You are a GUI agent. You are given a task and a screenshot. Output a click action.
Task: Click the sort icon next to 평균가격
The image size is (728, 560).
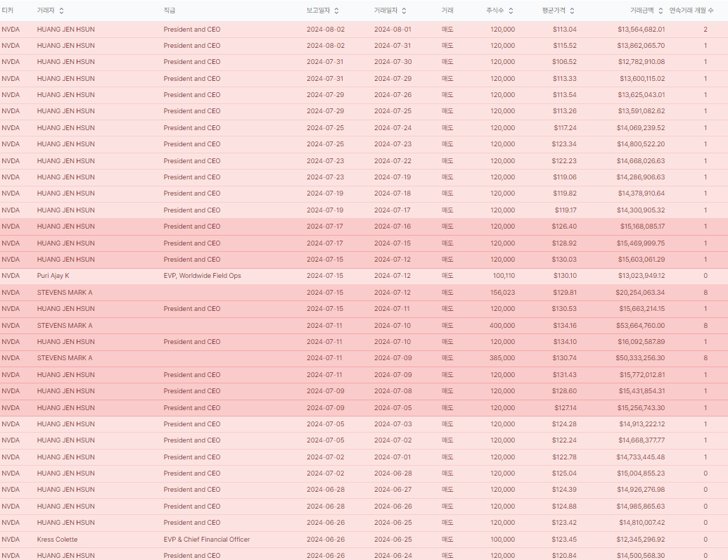point(572,11)
